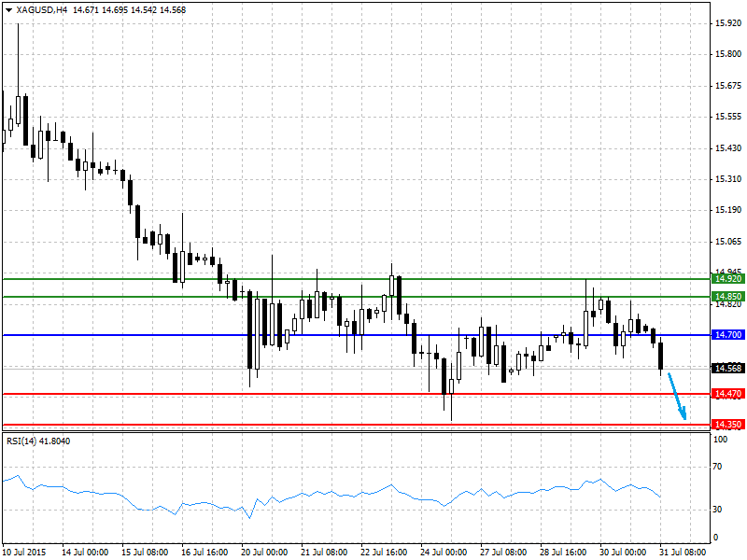This screenshot has height=560, width=747.
Task: Click the black 14.568 current price tag
Action: [x=728, y=368]
